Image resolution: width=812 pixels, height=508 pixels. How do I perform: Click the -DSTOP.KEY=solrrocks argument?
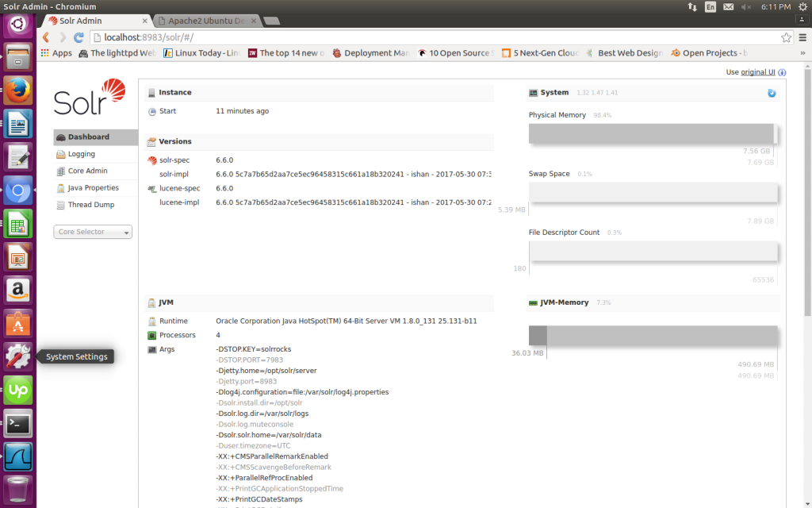click(253, 349)
